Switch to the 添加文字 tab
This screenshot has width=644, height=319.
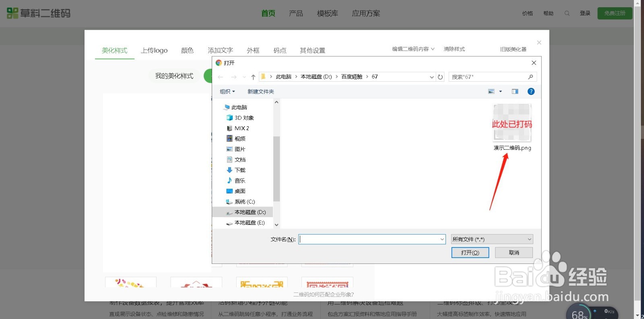(x=220, y=50)
